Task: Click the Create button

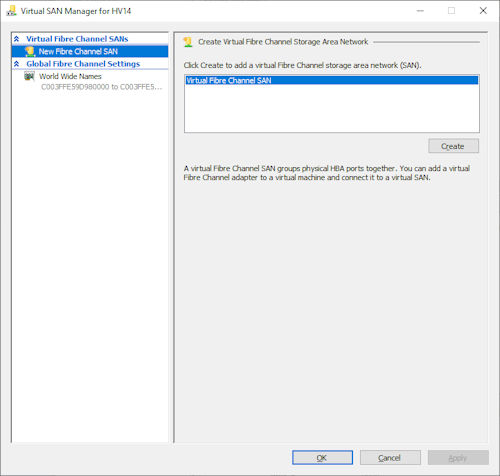Action: click(x=453, y=146)
